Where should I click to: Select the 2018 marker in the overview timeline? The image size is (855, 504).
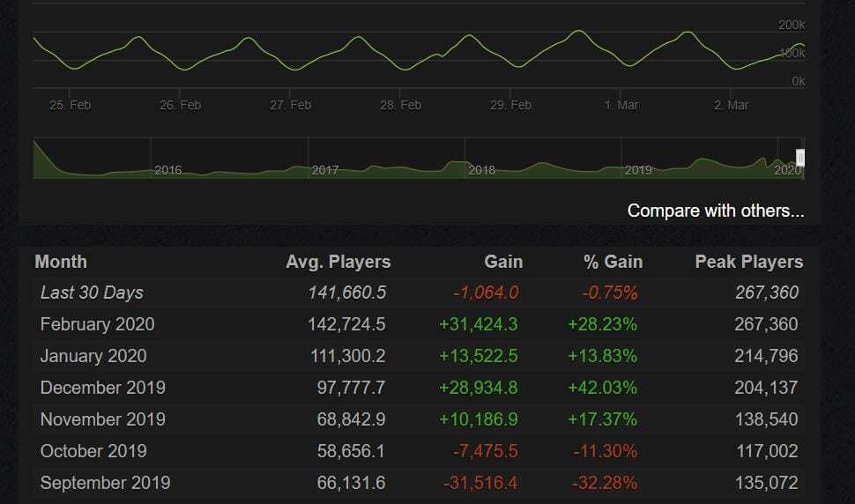pyautogui.click(x=481, y=170)
